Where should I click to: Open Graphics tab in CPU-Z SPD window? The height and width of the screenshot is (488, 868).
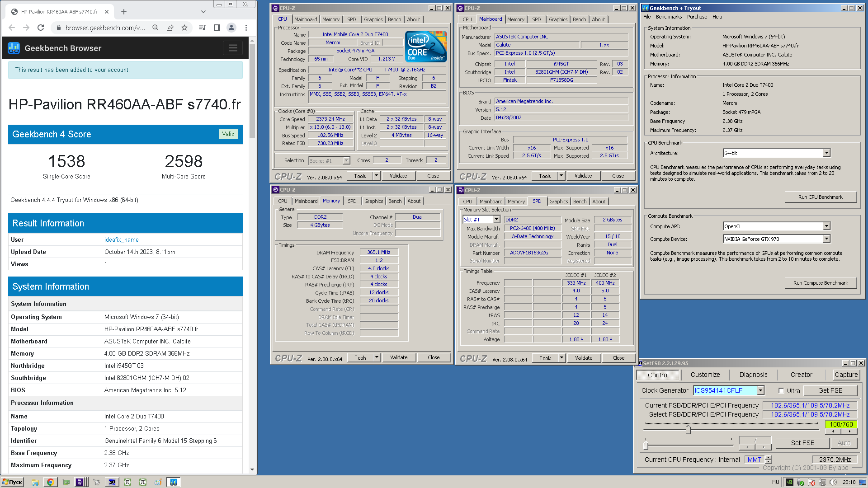559,202
